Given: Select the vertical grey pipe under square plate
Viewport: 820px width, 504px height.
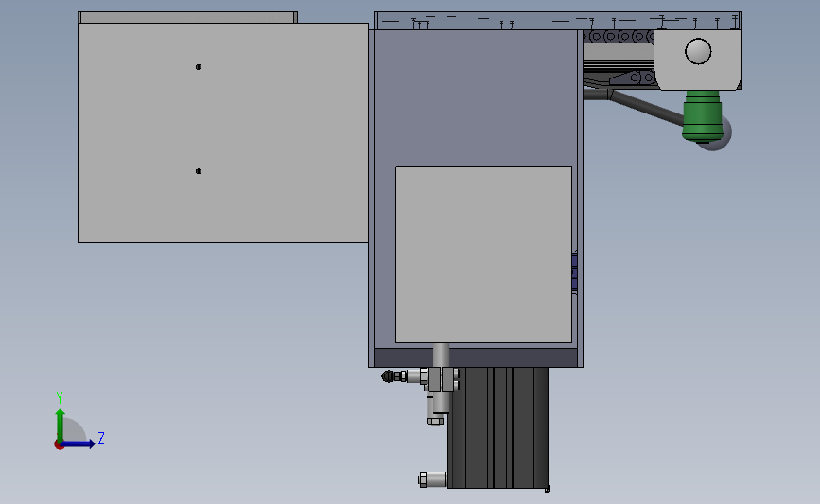Looking at the screenshot, I should (441, 355).
